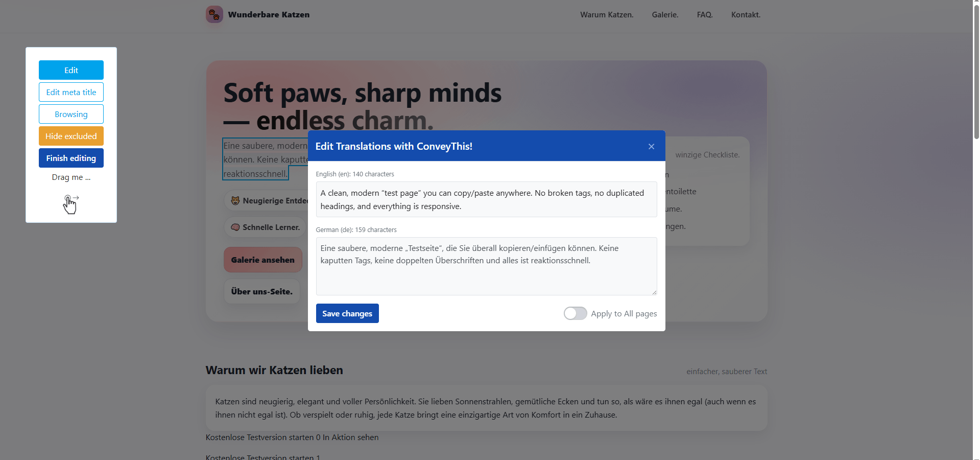The image size is (980, 460).
Task: Toggle Apply to All pages switch
Action: tap(575, 313)
